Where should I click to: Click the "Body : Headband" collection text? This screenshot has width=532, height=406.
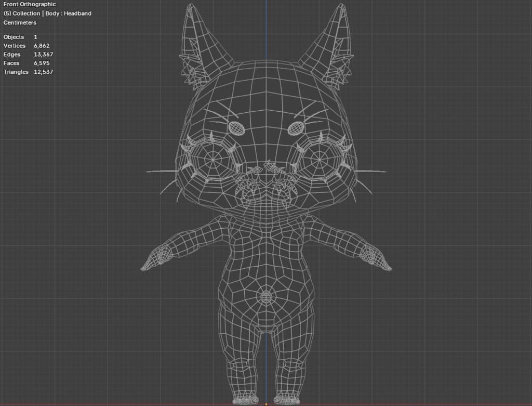pyautogui.click(x=68, y=14)
